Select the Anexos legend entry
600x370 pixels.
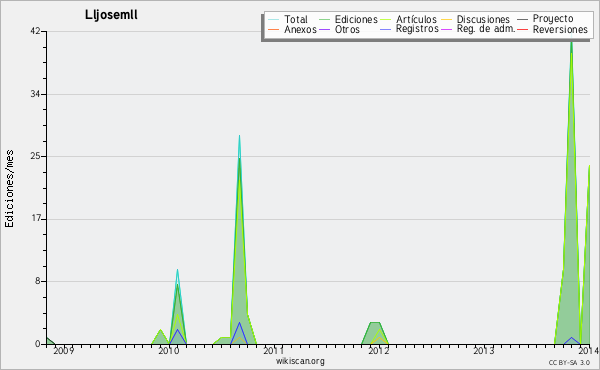[x=292, y=29]
